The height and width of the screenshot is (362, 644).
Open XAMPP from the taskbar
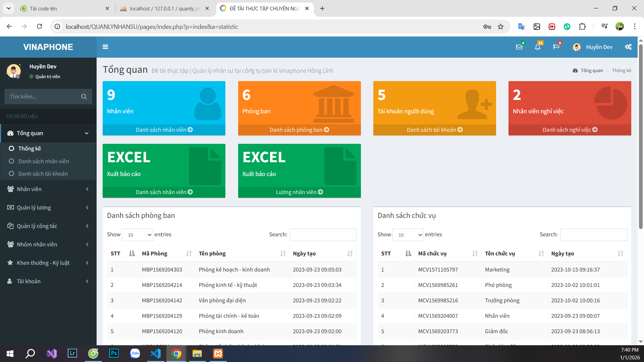click(218, 354)
